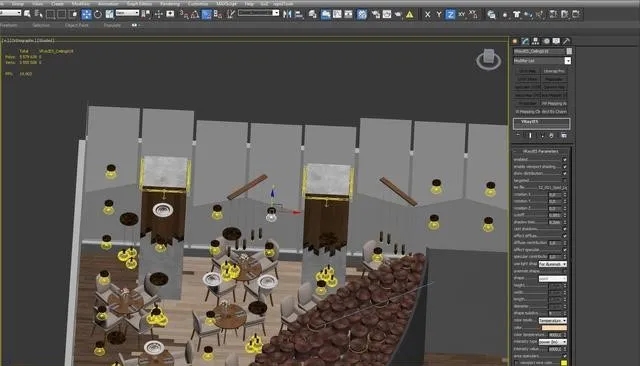This screenshot has width=640, height=366.
Task: Toggle enable viewport shading checkbox
Action: pyautogui.click(x=565, y=166)
